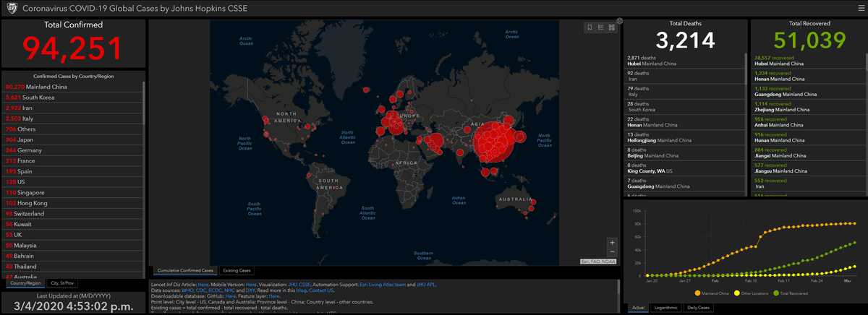Open the DXY data source link

[x=250, y=290]
